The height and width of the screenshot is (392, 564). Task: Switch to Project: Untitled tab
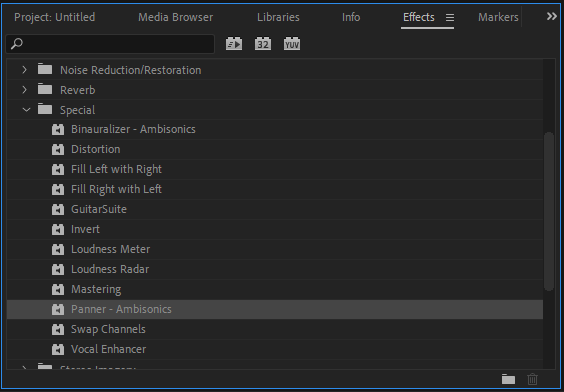tap(55, 17)
